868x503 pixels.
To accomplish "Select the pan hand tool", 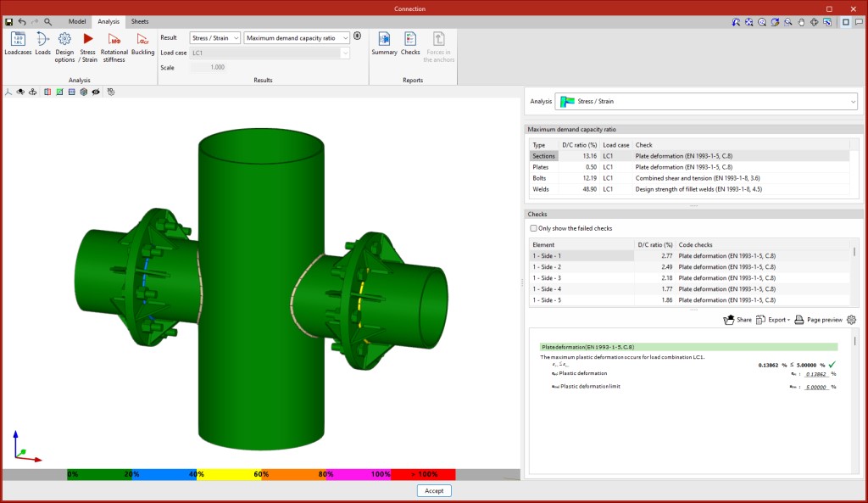I will 800,22.
